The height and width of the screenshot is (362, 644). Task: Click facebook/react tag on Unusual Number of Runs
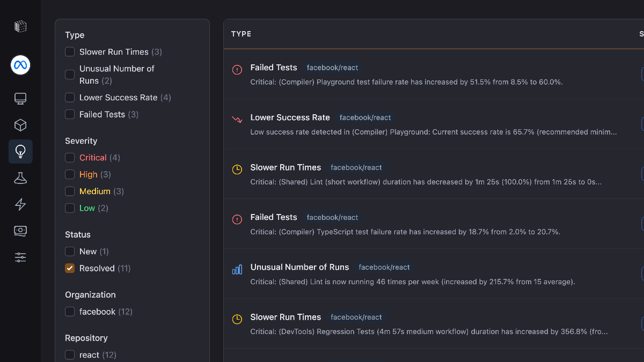pyautogui.click(x=384, y=267)
